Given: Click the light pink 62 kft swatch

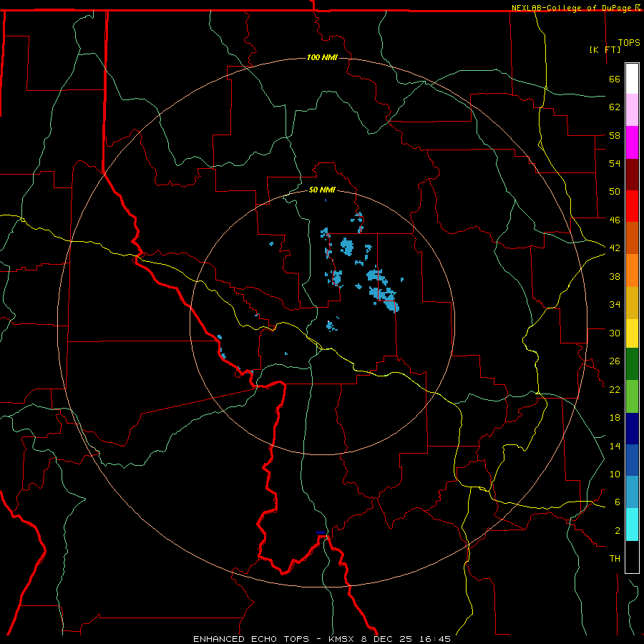Looking at the screenshot, I should [632, 109].
